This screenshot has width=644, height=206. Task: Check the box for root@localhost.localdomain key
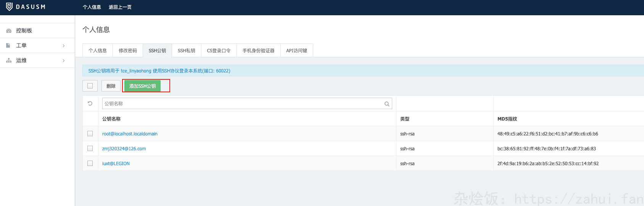pos(90,134)
